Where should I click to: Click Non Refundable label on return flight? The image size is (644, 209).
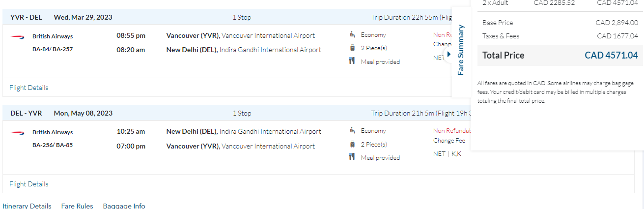[x=452, y=131]
